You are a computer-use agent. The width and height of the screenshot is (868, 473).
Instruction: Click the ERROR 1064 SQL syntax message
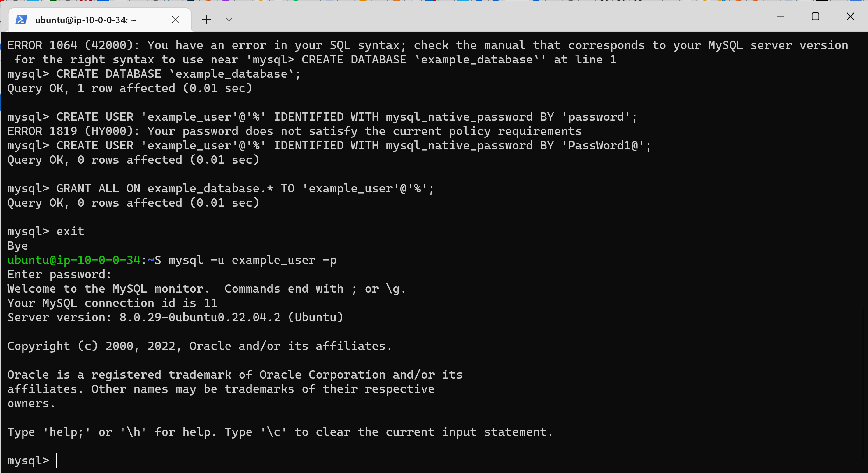[x=236, y=45]
